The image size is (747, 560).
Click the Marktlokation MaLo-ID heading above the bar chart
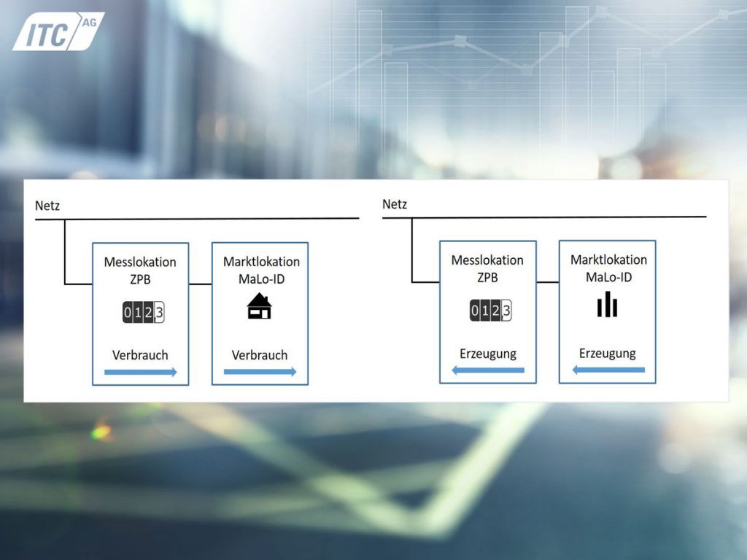coord(608,268)
